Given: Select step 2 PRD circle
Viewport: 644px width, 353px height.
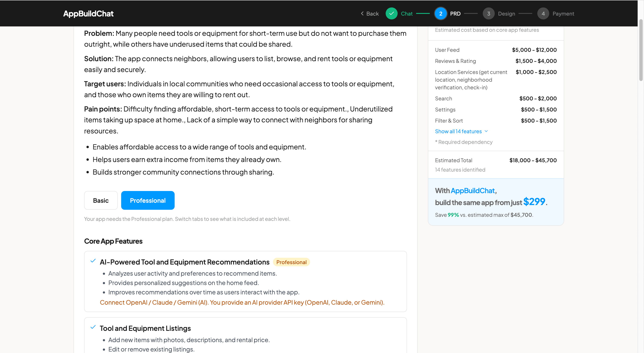Looking at the screenshot, I should [x=440, y=13].
